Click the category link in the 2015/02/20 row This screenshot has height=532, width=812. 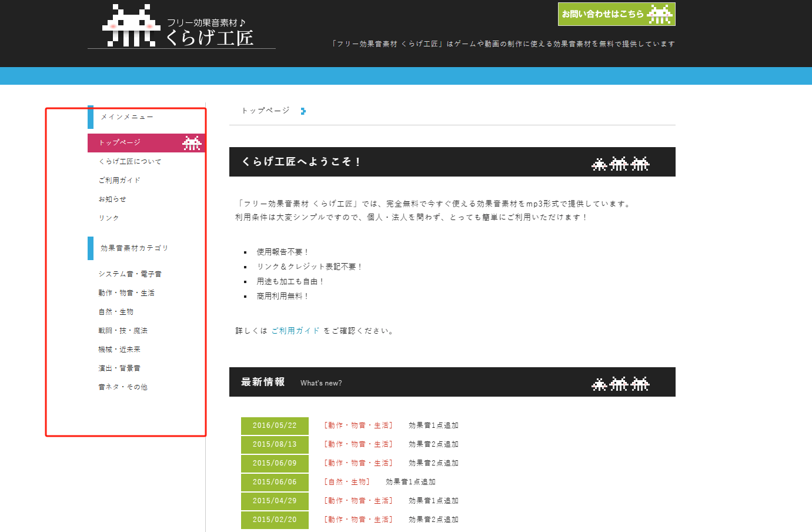(358, 520)
